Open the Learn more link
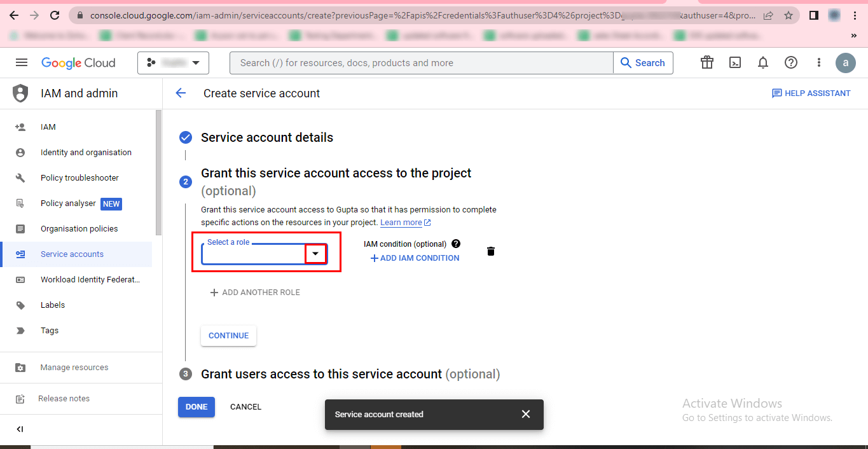 tap(406, 223)
